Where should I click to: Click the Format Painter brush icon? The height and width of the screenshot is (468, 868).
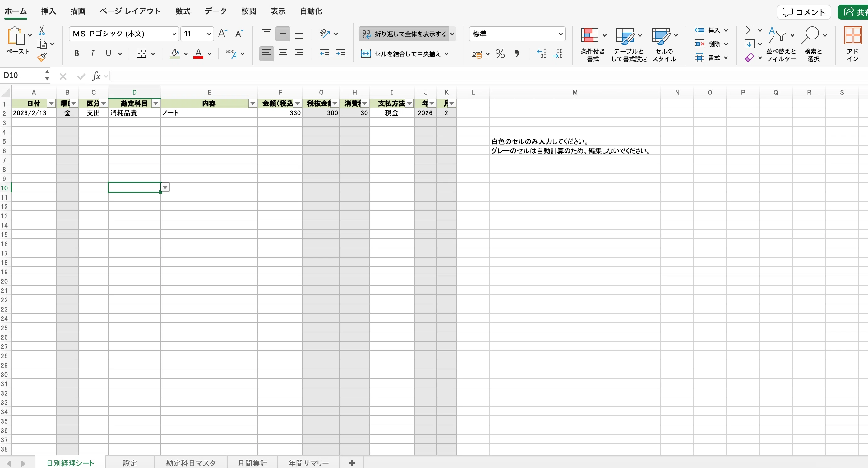[42, 57]
